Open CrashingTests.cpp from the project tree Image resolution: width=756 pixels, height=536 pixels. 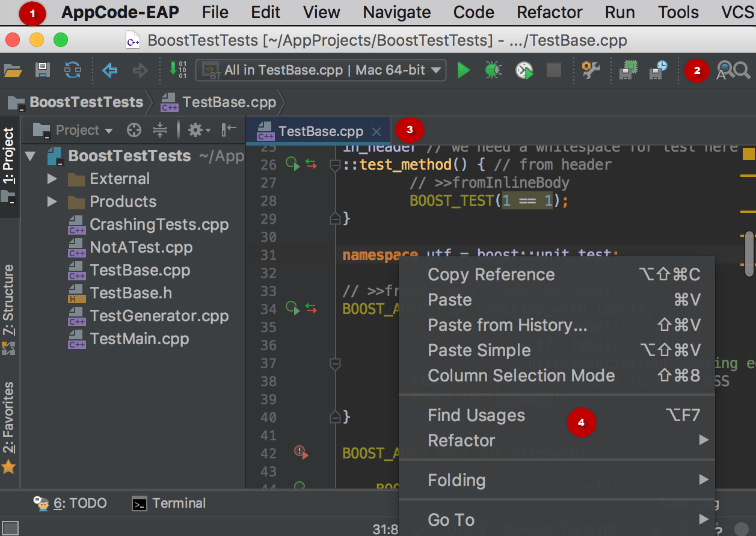click(x=159, y=224)
